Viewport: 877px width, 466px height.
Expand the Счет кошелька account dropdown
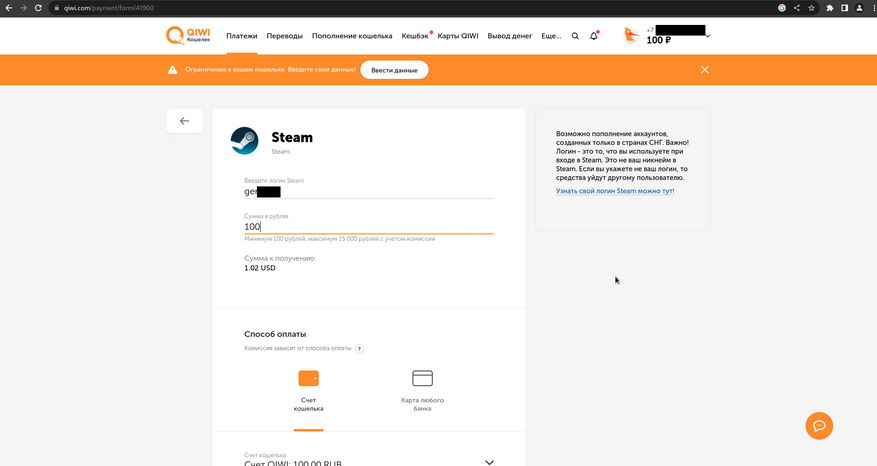(489, 462)
